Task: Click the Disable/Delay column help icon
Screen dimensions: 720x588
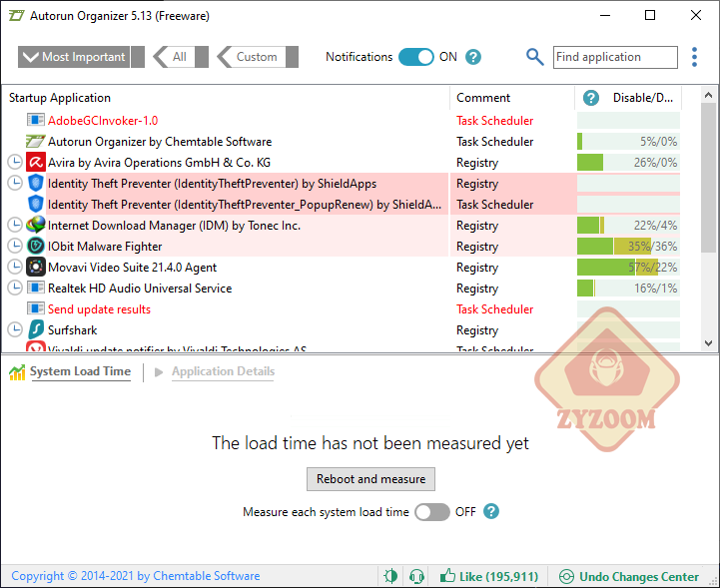Action: click(591, 98)
